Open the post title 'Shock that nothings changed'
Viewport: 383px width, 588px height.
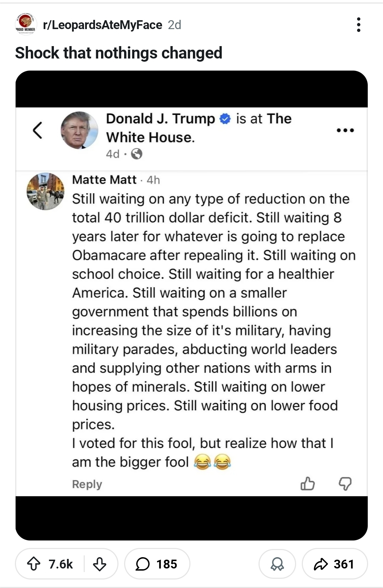point(118,53)
